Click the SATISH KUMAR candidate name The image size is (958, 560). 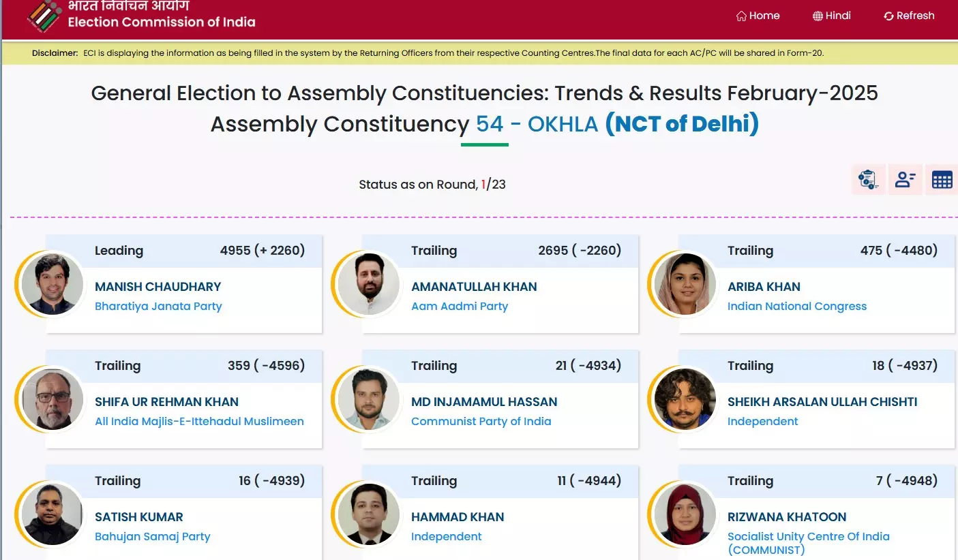coord(139,517)
